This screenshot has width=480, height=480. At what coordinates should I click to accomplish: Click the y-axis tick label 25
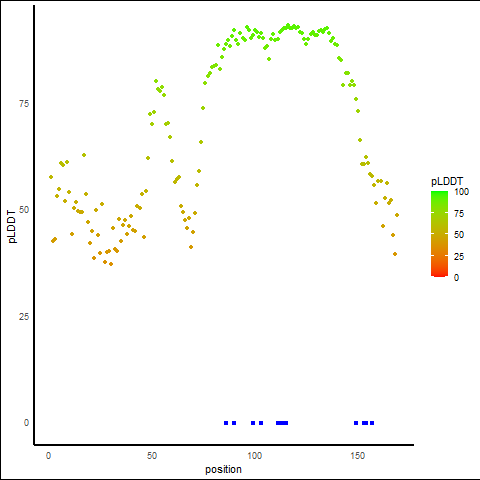coord(24,317)
